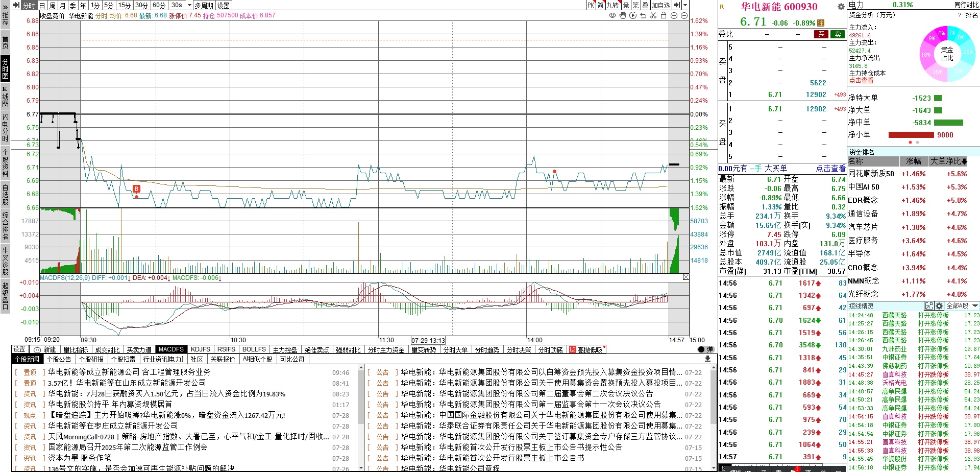Open the 个股公告 news tab
Screen dimensions: 980x472
click(x=59, y=359)
